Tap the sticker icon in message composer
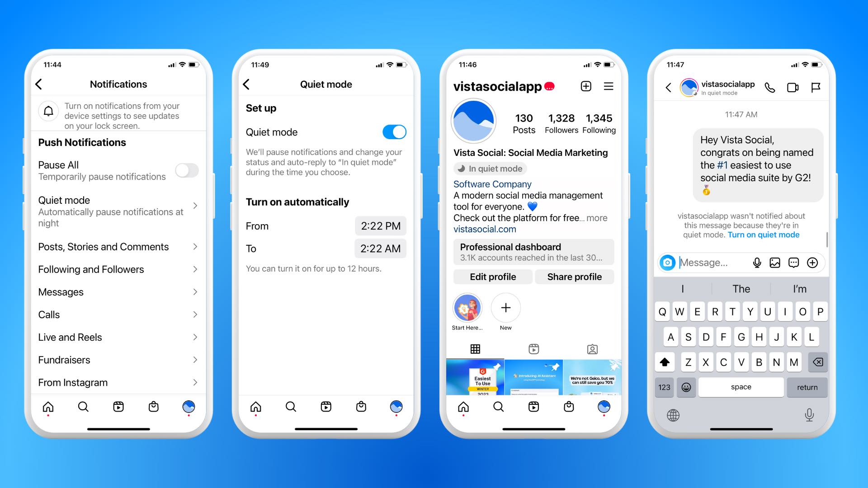This screenshot has width=868, height=488. click(x=793, y=262)
